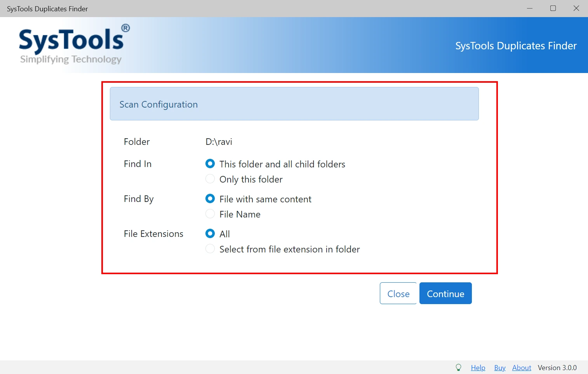Click the D:\ravi folder path
Image resolution: width=588 pixels, height=374 pixels.
coord(219,141)
